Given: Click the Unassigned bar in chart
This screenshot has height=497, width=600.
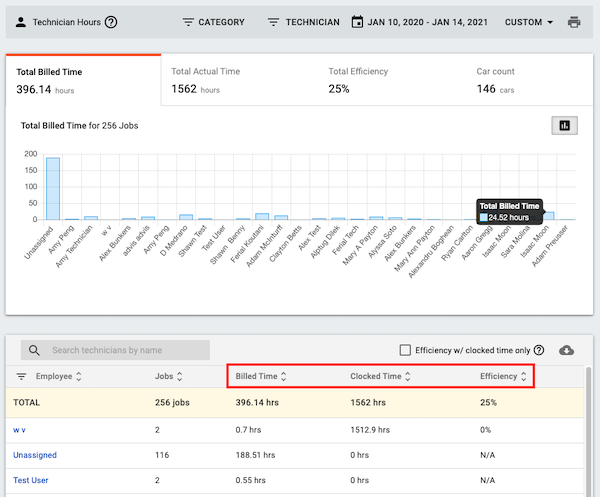Looking at the screenshot, I should [53, 189].
